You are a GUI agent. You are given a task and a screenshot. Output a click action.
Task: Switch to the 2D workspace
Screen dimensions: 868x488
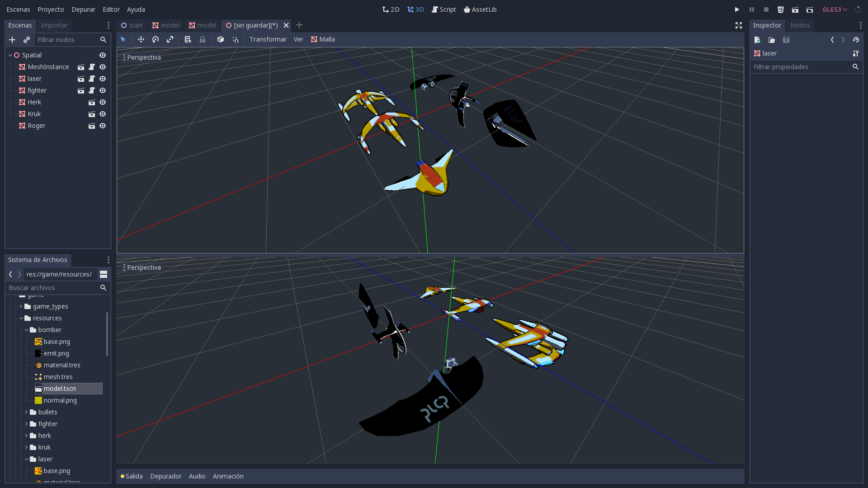tap(391, 9)
